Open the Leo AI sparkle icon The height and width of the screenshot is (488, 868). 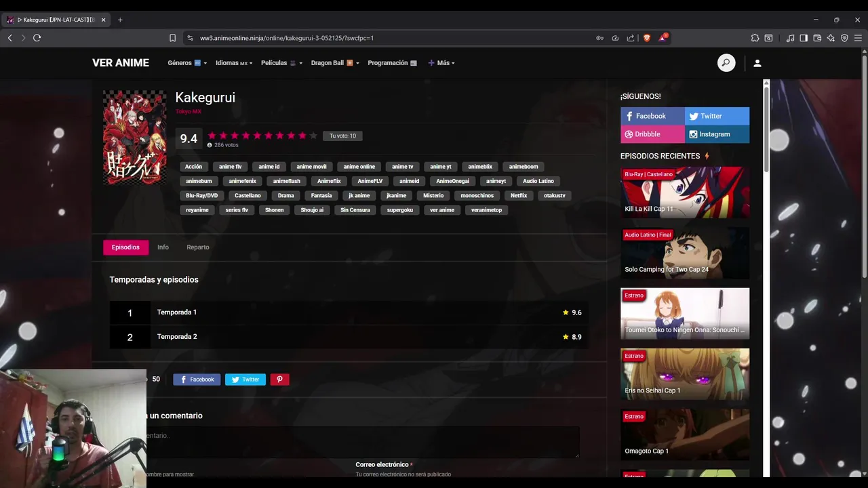tap(831, 38)
